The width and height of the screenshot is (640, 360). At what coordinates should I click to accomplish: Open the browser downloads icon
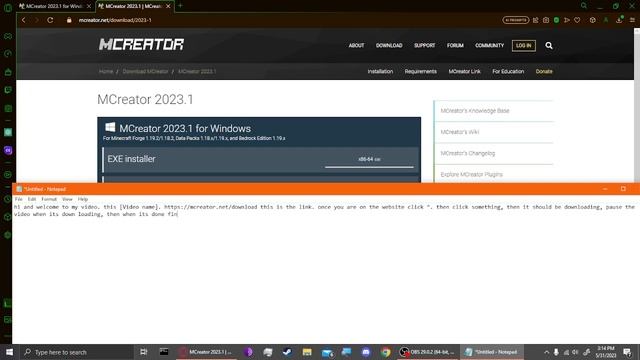point(620,20)
